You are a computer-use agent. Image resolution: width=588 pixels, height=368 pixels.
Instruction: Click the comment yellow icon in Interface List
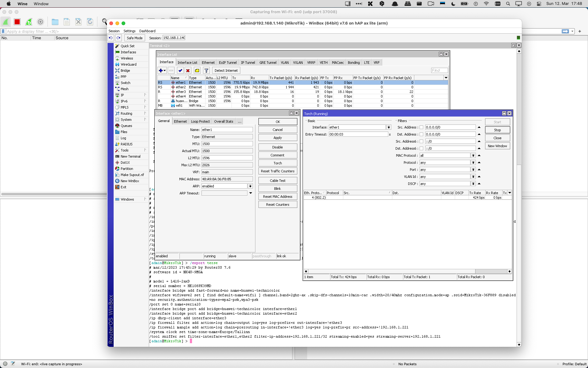(197, 71)
